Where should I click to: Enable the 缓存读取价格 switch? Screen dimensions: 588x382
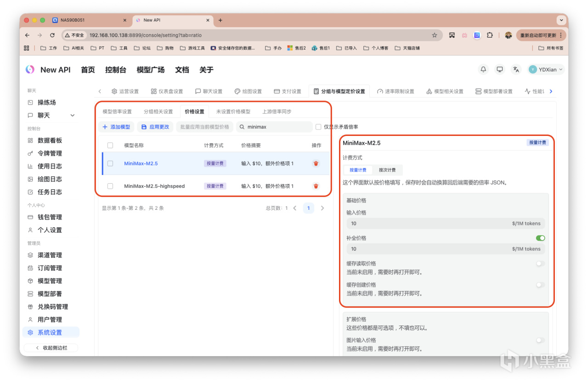[540, 264]
